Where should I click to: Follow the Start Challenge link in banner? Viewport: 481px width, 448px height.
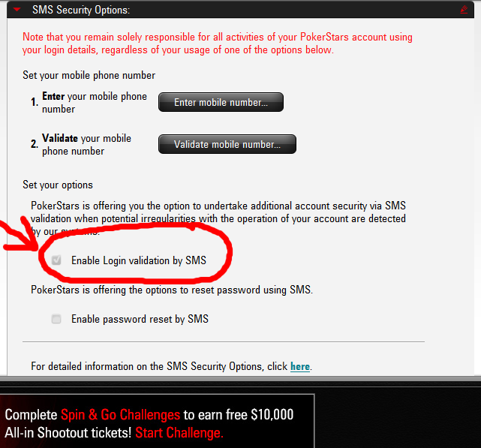pyautogui.click(x=179, y=433)
